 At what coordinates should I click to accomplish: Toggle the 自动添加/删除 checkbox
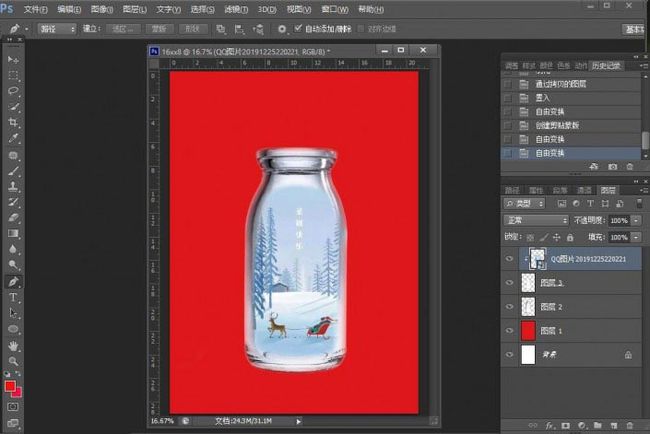(x=298, y=28)
